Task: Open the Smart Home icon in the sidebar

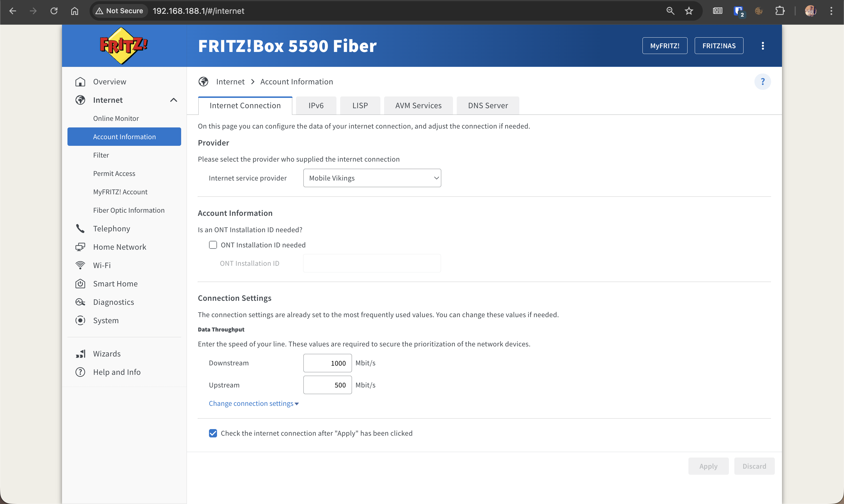Action: (x=80, y=284)
